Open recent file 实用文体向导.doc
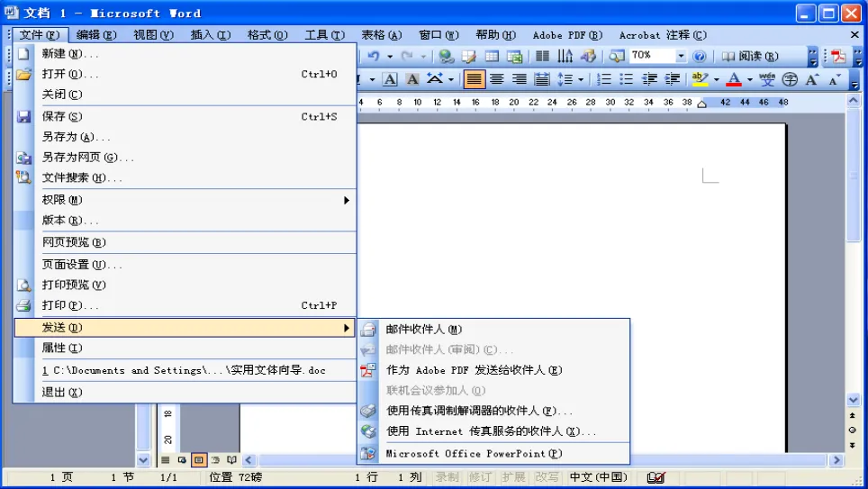 tap(185, 370)
